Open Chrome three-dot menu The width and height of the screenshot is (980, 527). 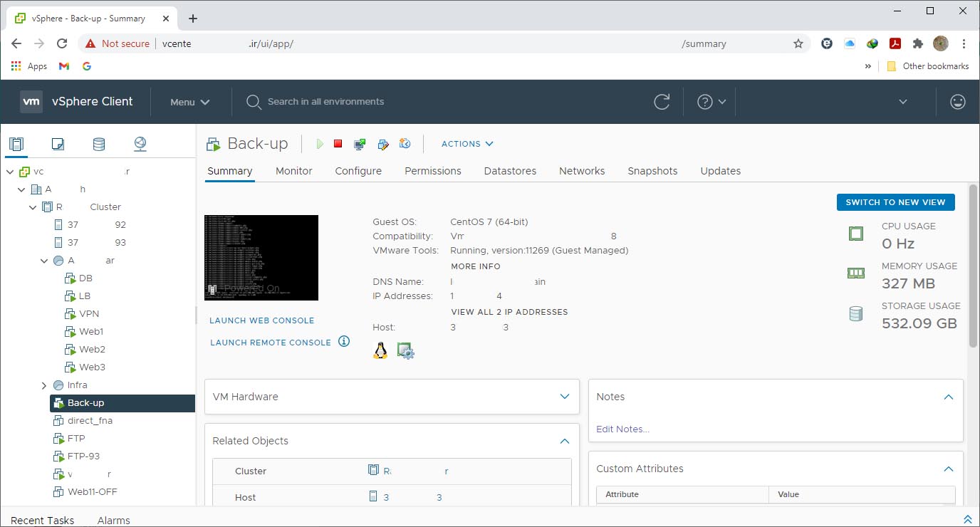[x=964, y=43]
